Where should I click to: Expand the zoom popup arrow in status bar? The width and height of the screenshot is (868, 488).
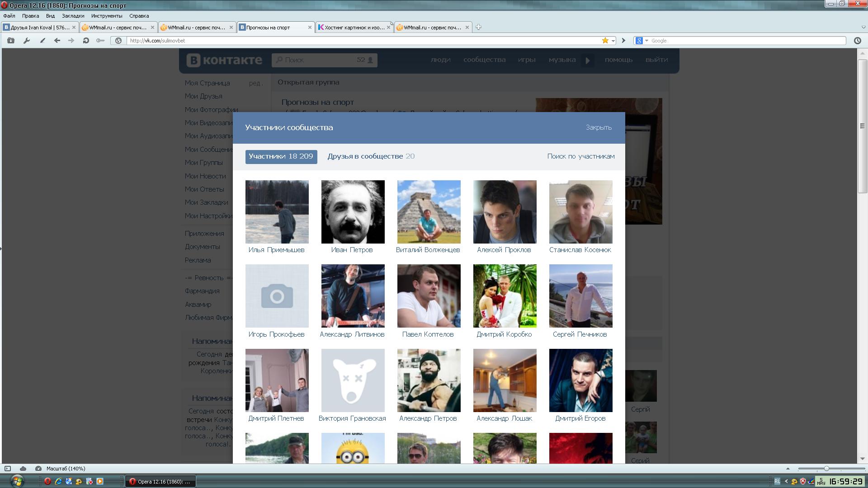pos(788,469)
